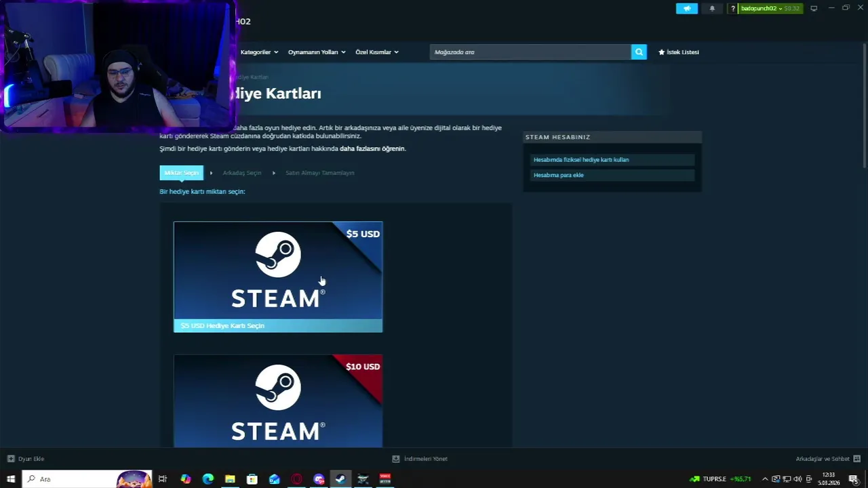Open daha fazlasını öğrenin link

(372, 148)
